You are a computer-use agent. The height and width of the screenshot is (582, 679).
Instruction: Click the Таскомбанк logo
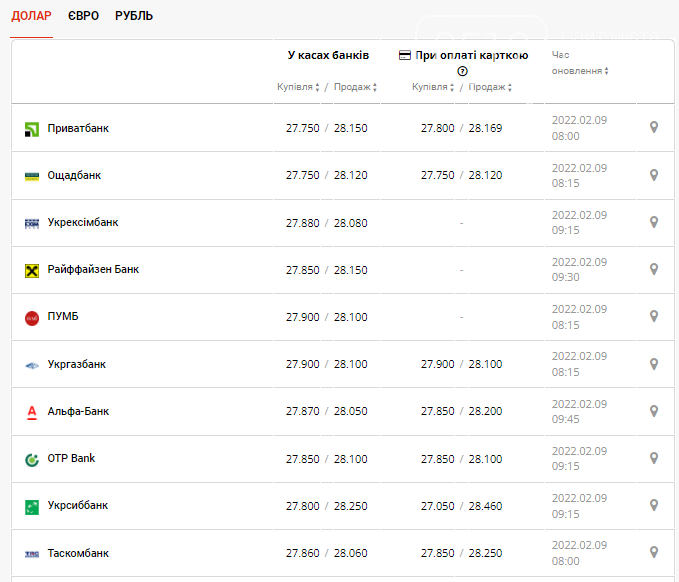click(x=32, y=554)
